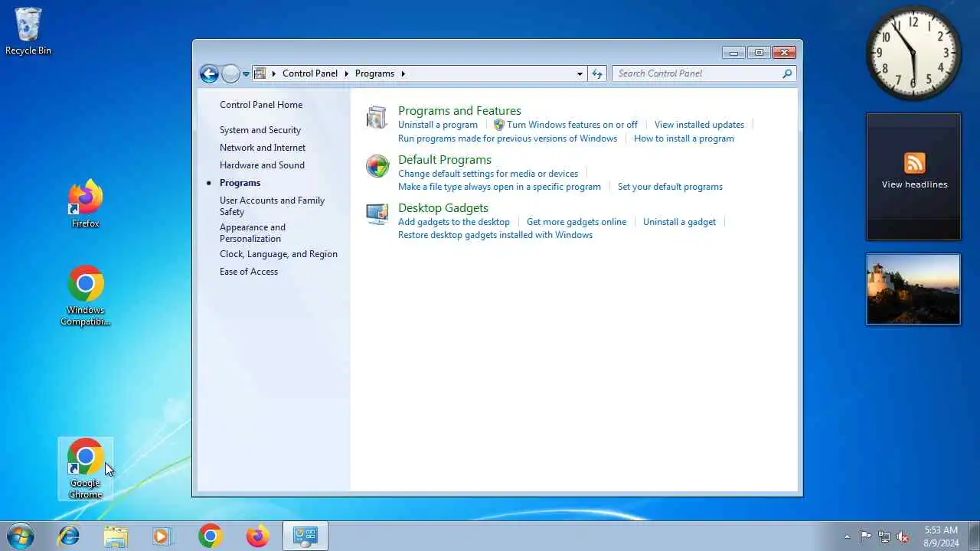Open the Default Programs heading link
The width and height of the screenshot is (980, 551).
(x=445, y=160)
